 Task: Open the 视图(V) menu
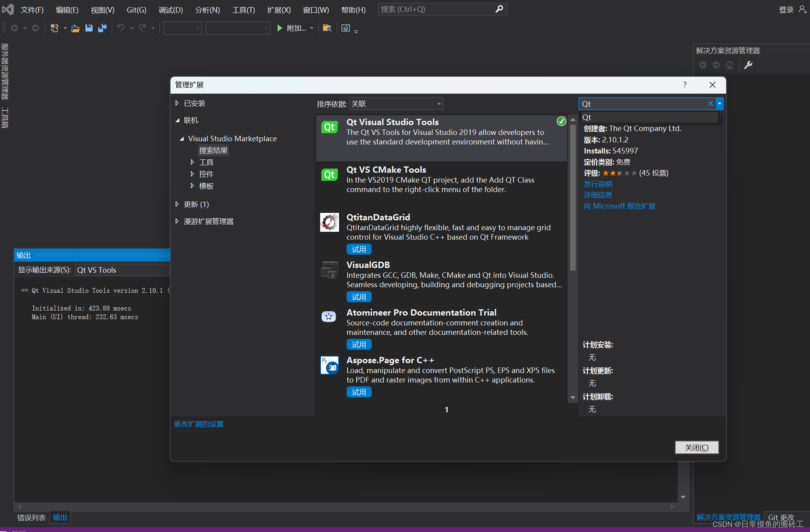coord(102,10)
